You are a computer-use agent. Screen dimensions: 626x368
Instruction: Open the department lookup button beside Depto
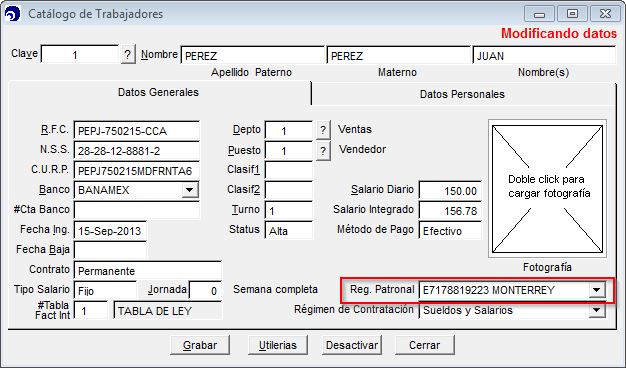323,130
